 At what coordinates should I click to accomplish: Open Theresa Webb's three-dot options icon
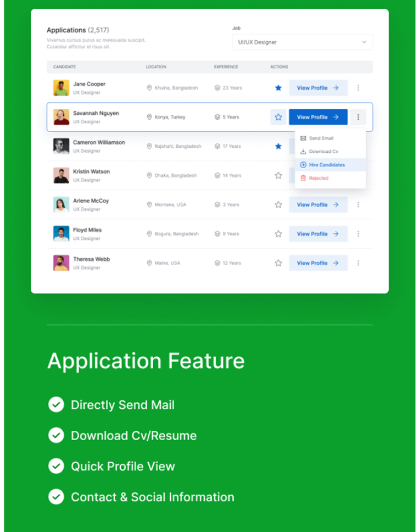(x=358, y=263)
